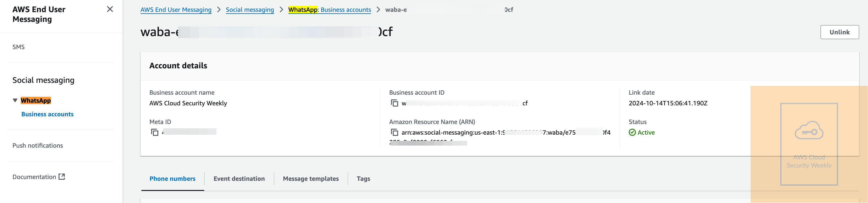This screenshot has height=203, width=868.
Task: Click the Account details heading
Action: coord(178,65)
